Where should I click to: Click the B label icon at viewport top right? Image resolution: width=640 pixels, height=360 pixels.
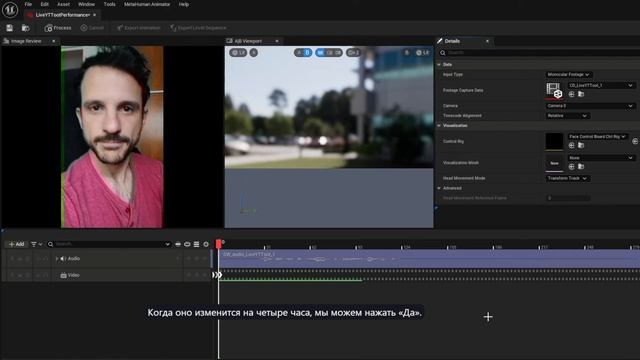pos(407,53)
